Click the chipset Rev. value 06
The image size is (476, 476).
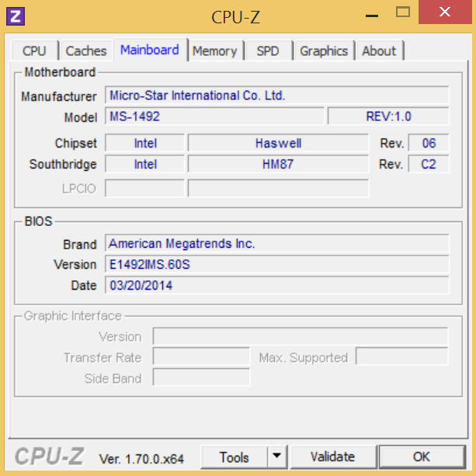429,143
